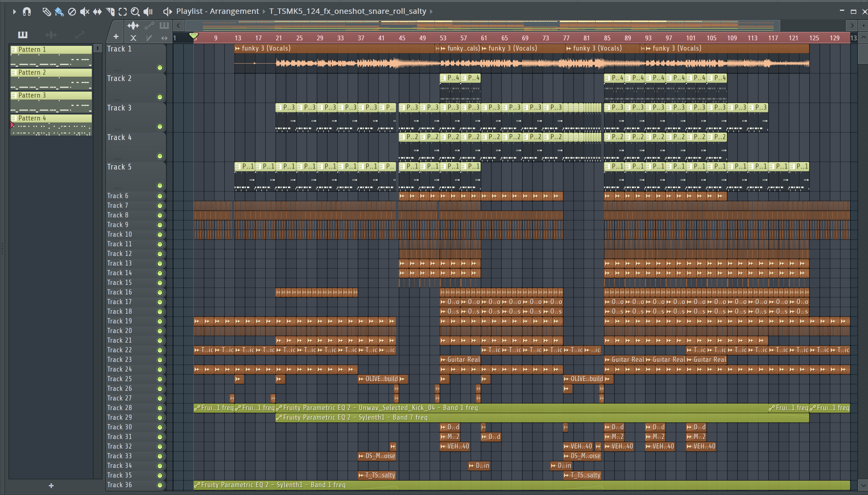Select the Slice tool
Viewport: 868px width, 495px height.
110,11
